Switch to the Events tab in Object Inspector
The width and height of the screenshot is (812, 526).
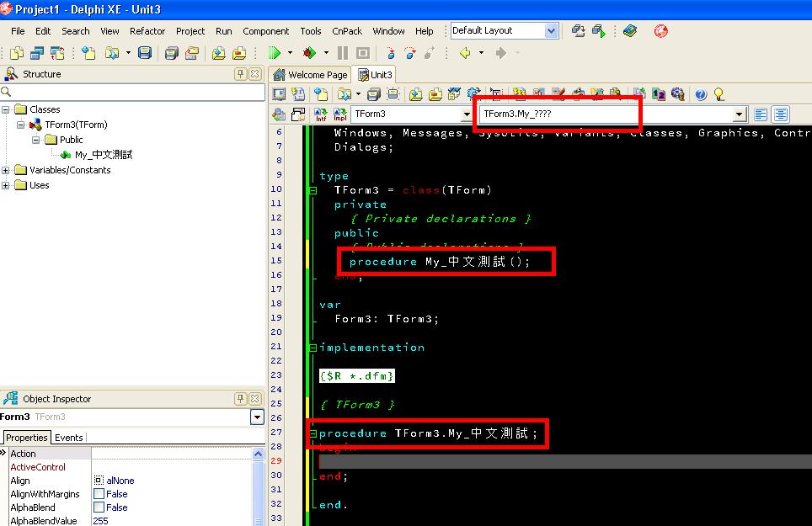click(x=69, y=438)
